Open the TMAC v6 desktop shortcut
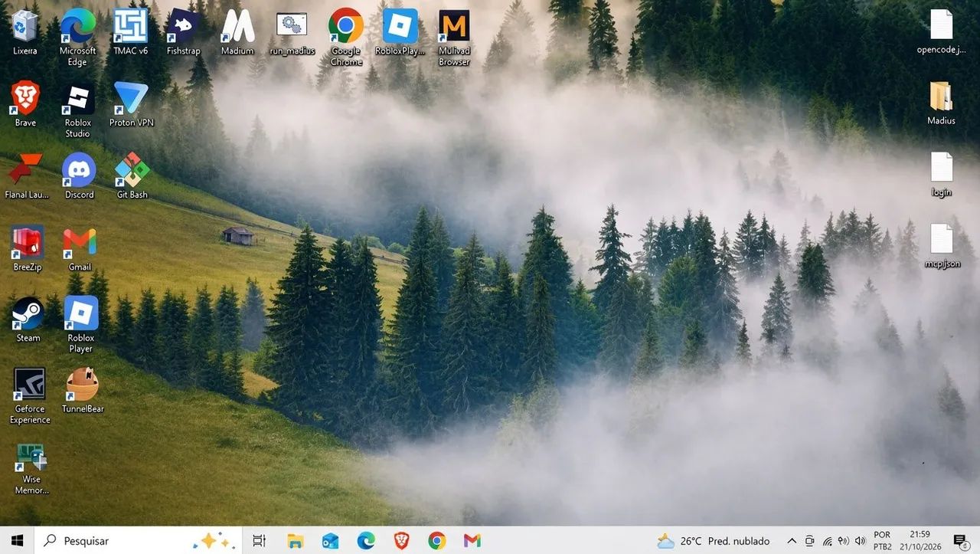Image resolution: width=980 pixels, height=554 pixels. coord(130,32)
